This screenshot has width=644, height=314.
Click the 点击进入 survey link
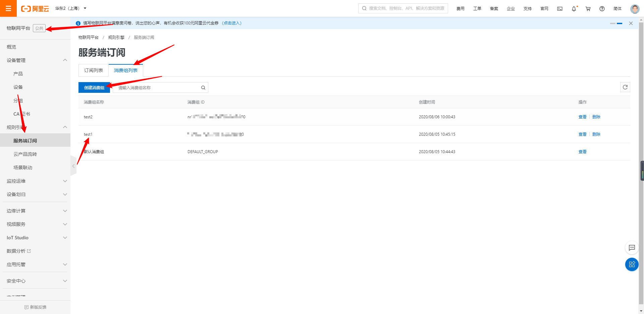pyautogui.click(x=232, y=23)
